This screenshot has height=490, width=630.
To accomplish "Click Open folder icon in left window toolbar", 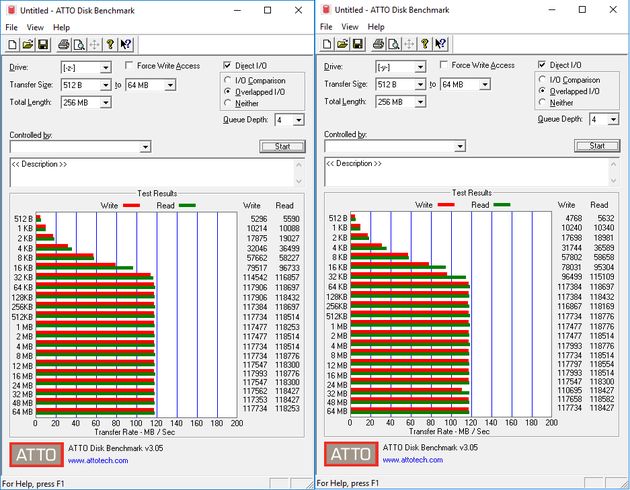I will pos(28,44).
